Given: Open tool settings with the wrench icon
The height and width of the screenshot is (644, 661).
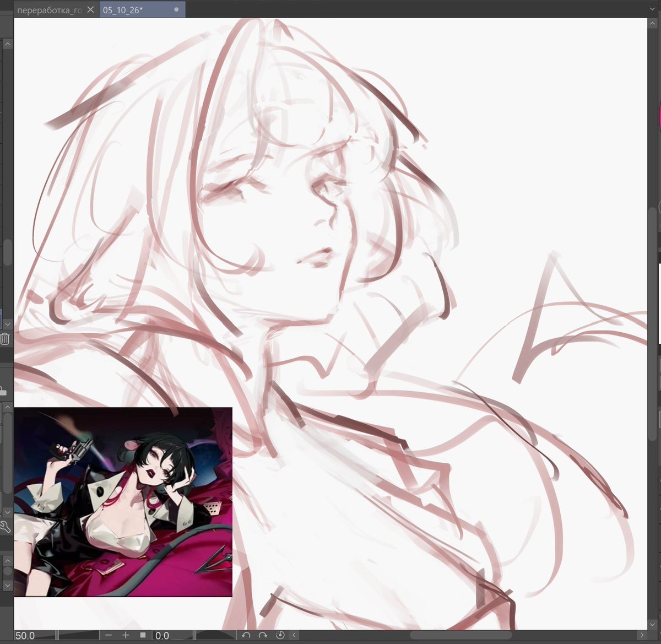Looking at the screenshot, I should click(x=4, y=527).
